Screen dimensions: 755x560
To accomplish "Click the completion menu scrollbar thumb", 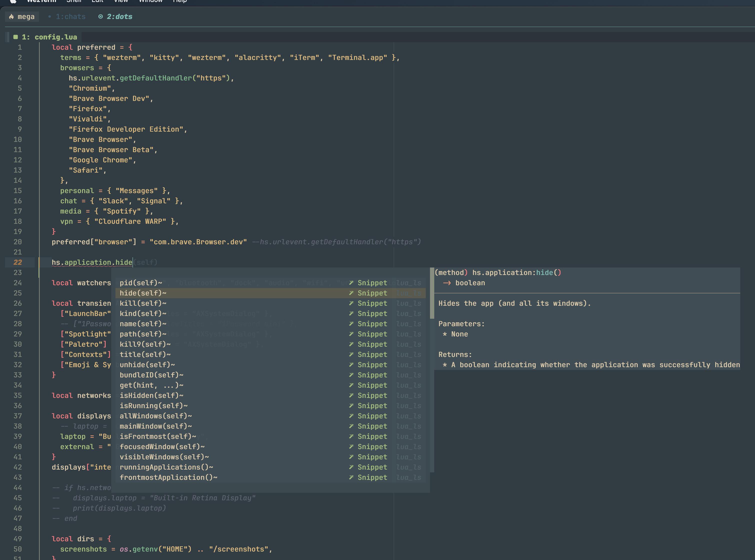I will click(432, 293).
